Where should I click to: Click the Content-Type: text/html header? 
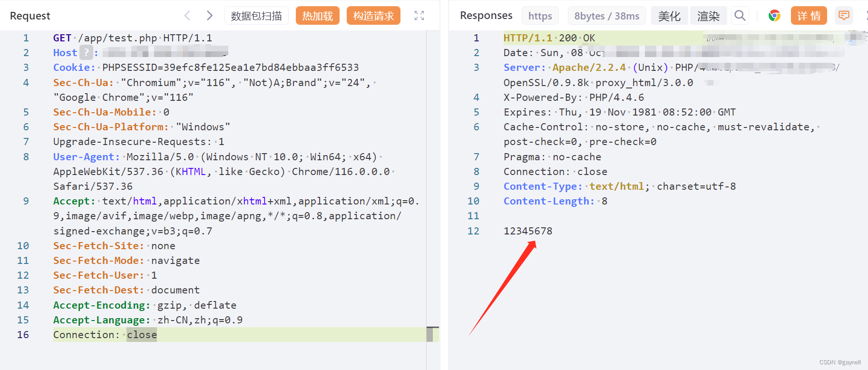(620, 186)
